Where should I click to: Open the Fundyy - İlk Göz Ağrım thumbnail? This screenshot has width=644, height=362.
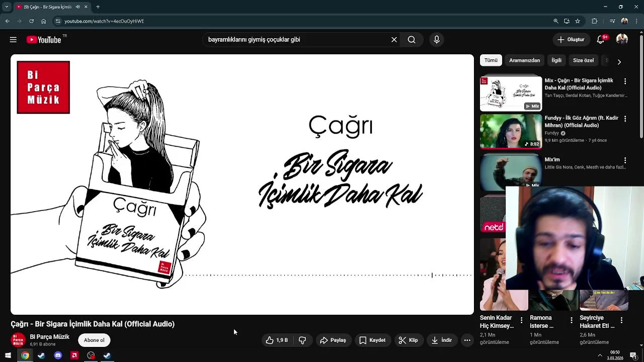[x=511, y=132]
